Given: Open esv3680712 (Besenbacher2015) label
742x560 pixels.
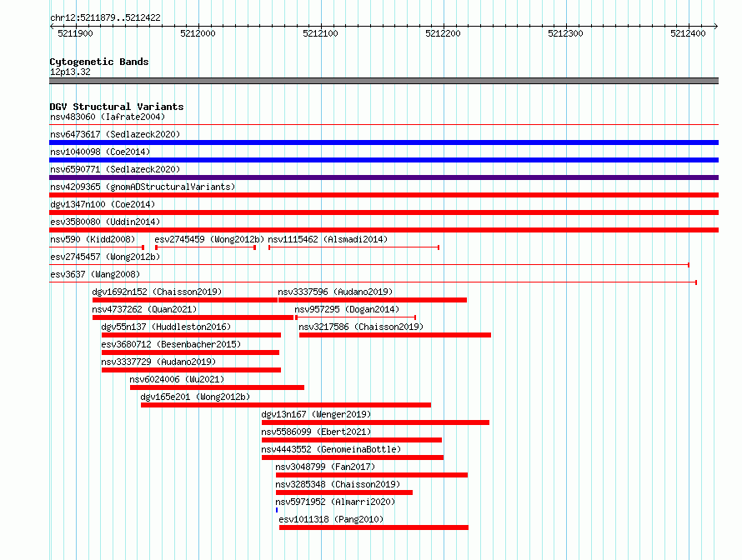Looking at the screenshot, I should (171, 344).
